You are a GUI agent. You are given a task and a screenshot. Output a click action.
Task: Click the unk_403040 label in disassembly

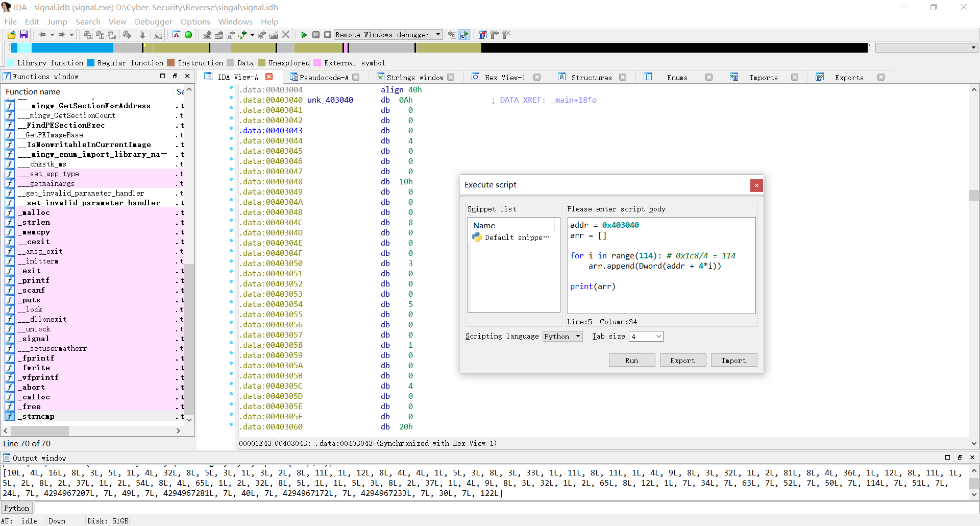pyautogui.click(x=330, y=100)
